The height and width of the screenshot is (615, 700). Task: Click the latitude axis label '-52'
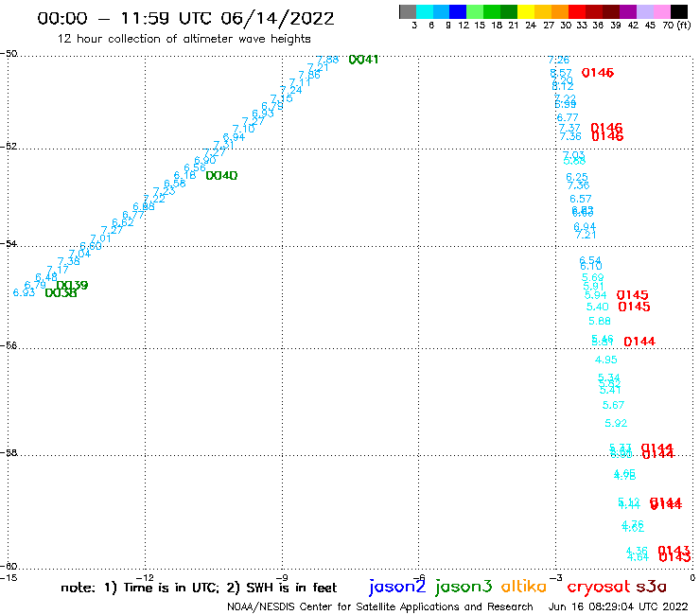coord(9,146)
